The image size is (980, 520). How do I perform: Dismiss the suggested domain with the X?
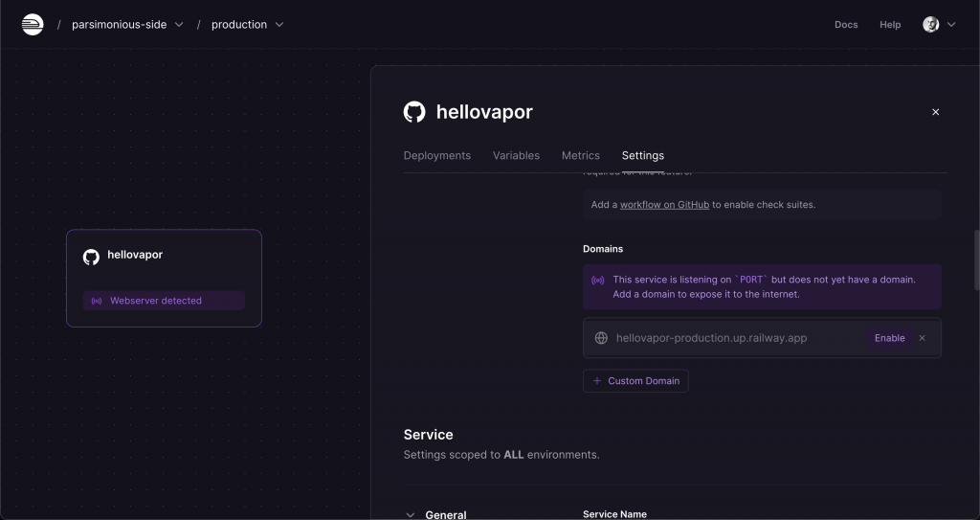[x=922, y=338]
